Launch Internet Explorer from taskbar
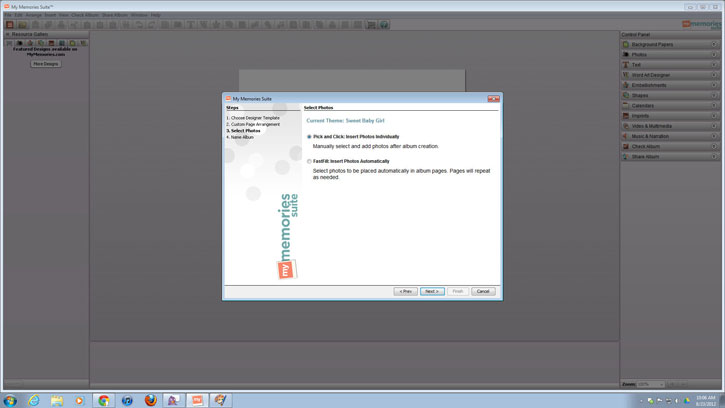 click(34, 401)
